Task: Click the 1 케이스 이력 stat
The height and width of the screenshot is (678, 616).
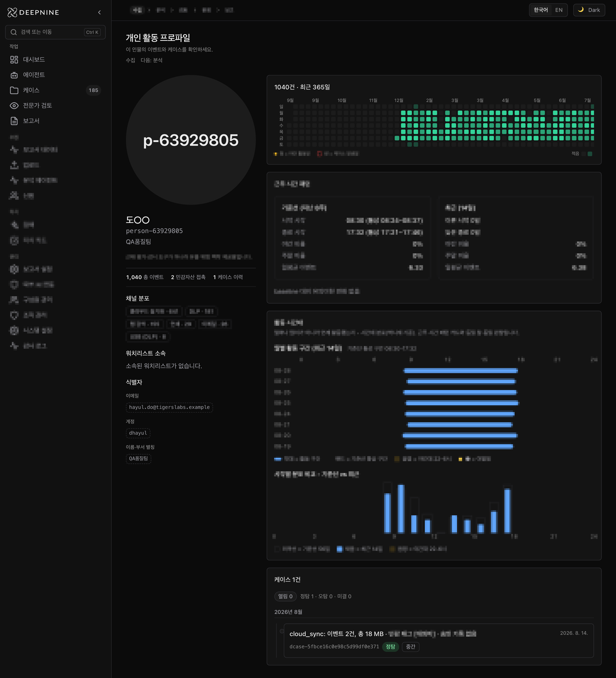Action: click(228, 277)
